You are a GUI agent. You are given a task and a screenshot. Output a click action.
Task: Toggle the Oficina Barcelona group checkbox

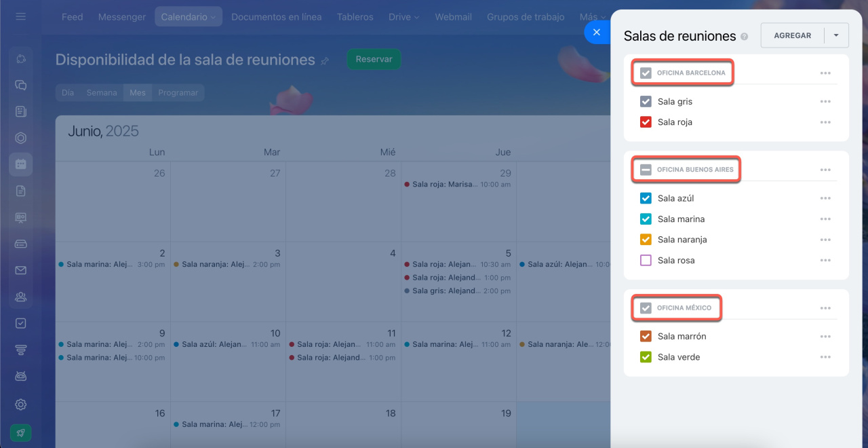tap(646, 73)
